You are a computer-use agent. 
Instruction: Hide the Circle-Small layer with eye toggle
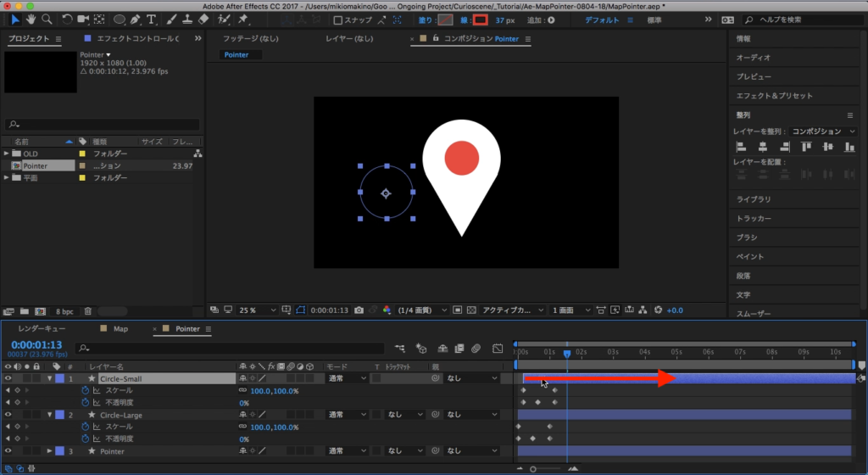(x=8, y=378)
